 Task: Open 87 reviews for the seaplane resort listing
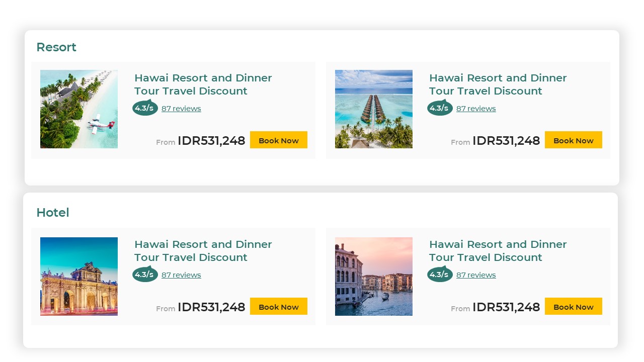(181, 108)
